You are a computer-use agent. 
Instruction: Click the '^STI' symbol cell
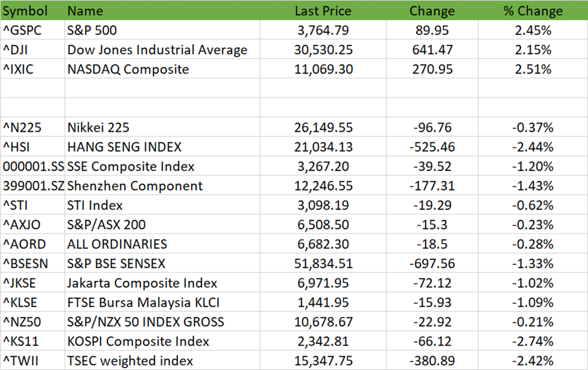(x=33, y=205)
